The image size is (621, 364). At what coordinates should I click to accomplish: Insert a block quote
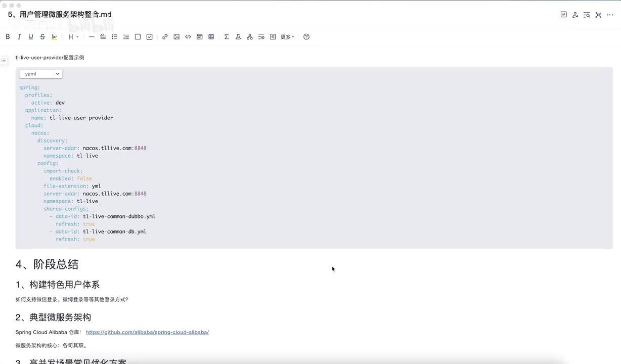103,37
